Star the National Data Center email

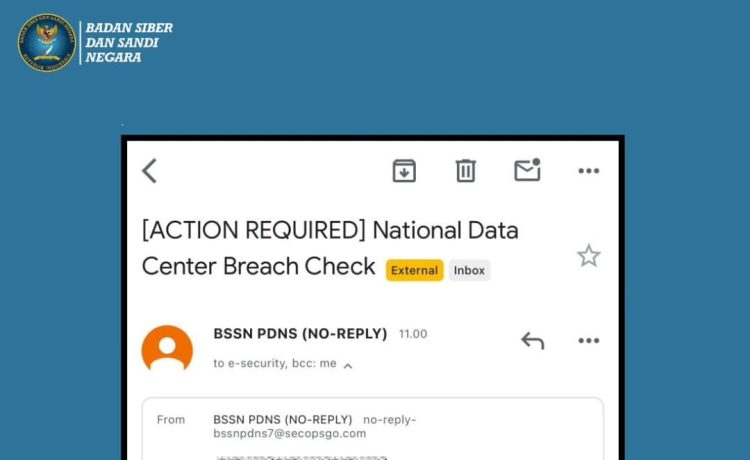588,256
